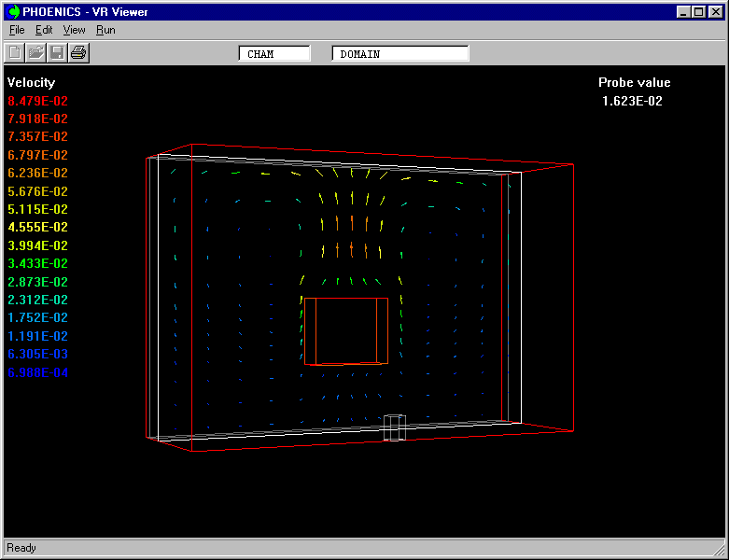Click the red box object in the viewport
The image size is (729, 560).
(345, 331)
